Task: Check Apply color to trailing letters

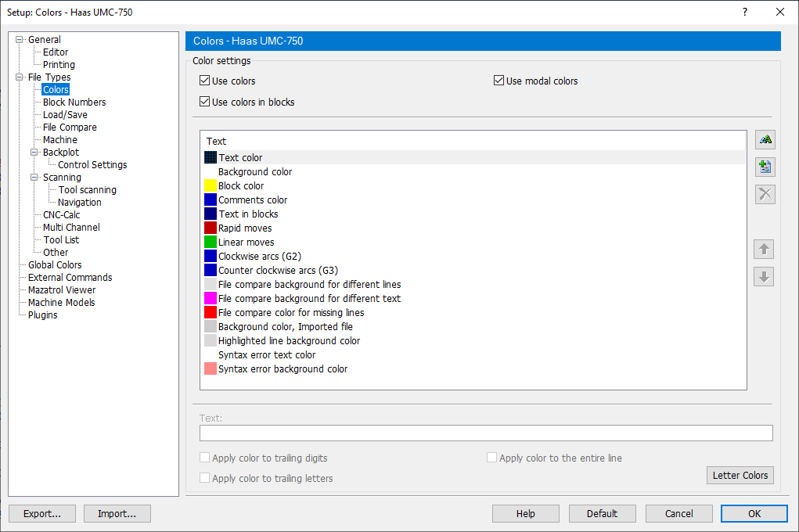Action: coord(205,478)
